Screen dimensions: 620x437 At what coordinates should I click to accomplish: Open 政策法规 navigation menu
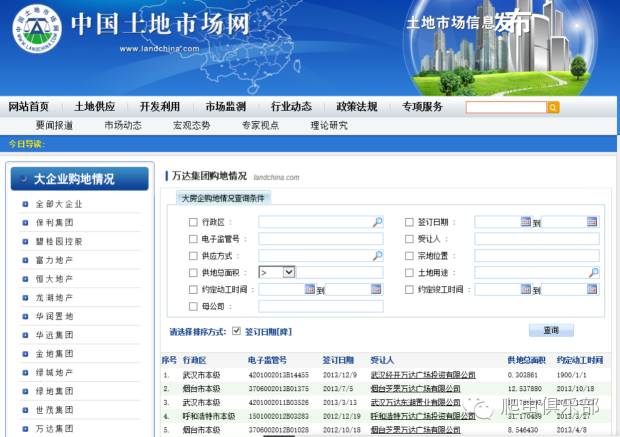[357, 106]
